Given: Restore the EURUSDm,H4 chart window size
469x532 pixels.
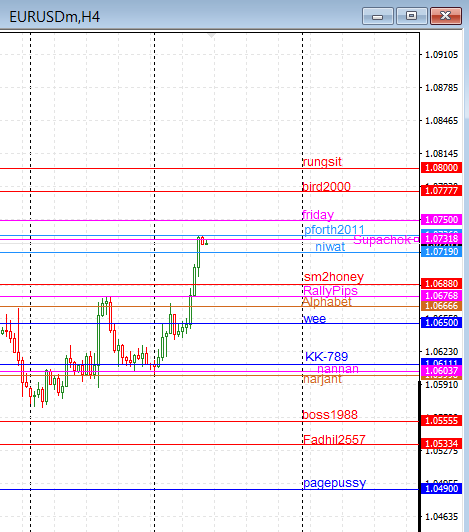Looking at the screenshot, I should [x=411, y=16].
